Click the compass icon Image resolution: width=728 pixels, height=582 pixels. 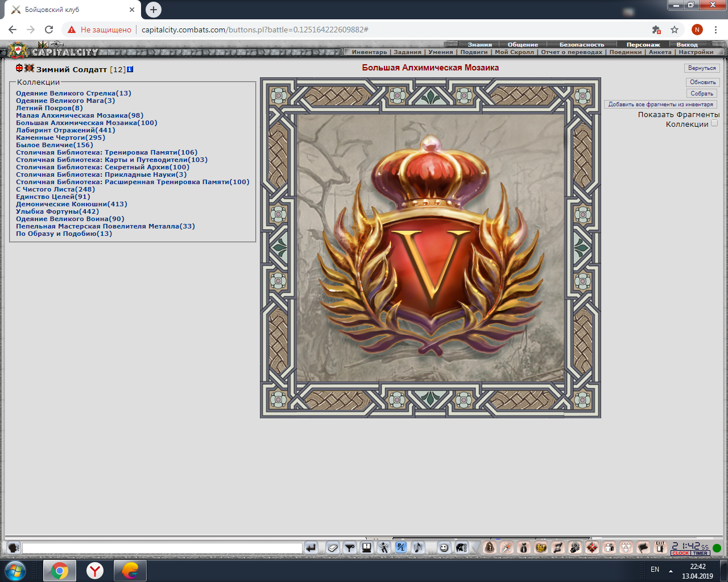(x=507, y=548)
